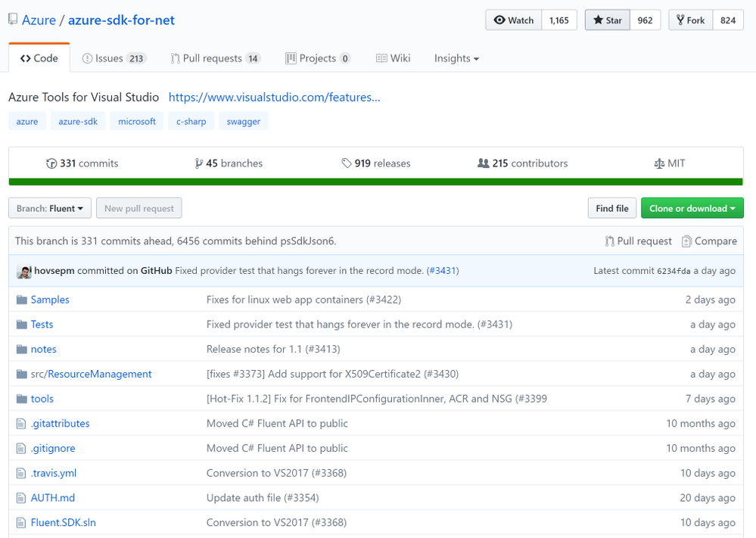The width and height of the screenshot is (756, 538).
Task: Click the .travis.yml file icon
Action: [20, 474]
